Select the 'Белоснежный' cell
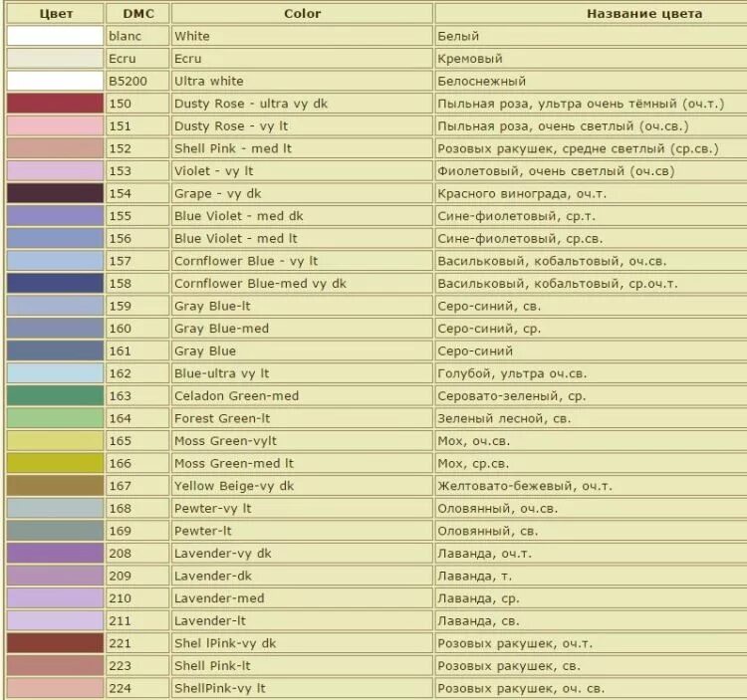This screenshot has height=700, width=747. coord(592,81)
